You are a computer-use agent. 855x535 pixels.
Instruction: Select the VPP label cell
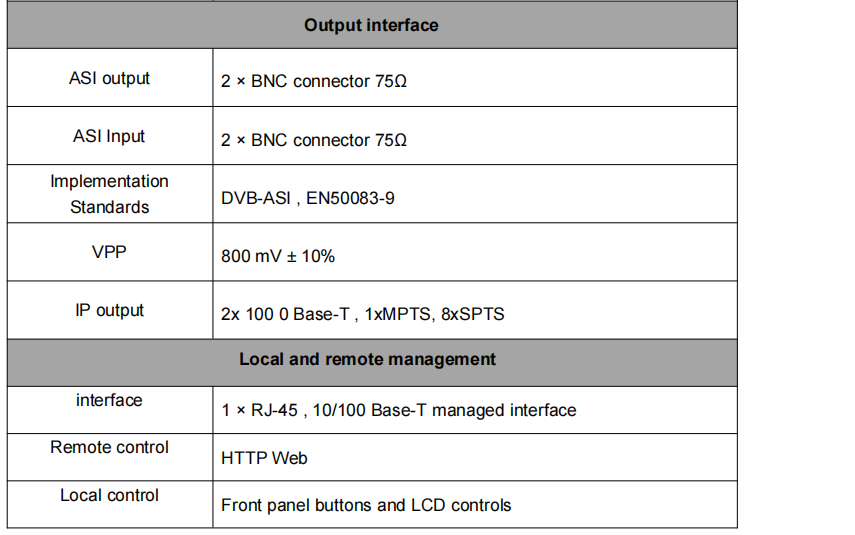(109, 252)
